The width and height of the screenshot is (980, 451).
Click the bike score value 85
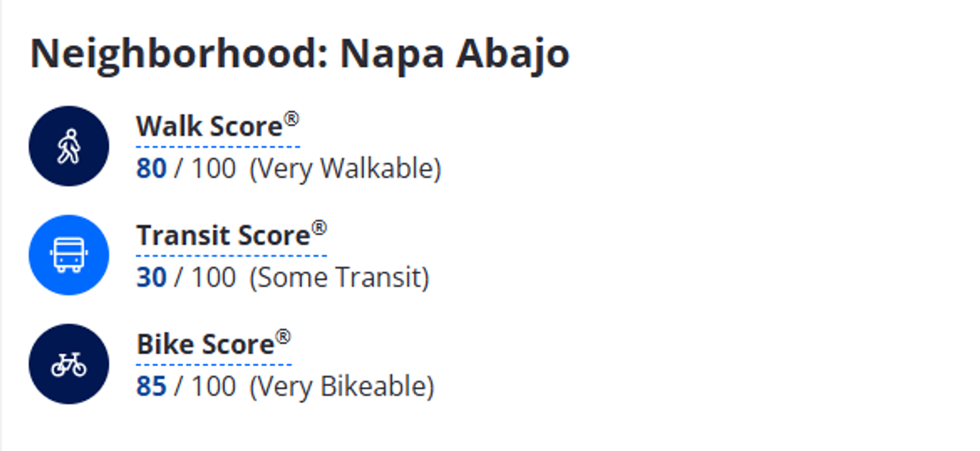[x=151, y=386]
